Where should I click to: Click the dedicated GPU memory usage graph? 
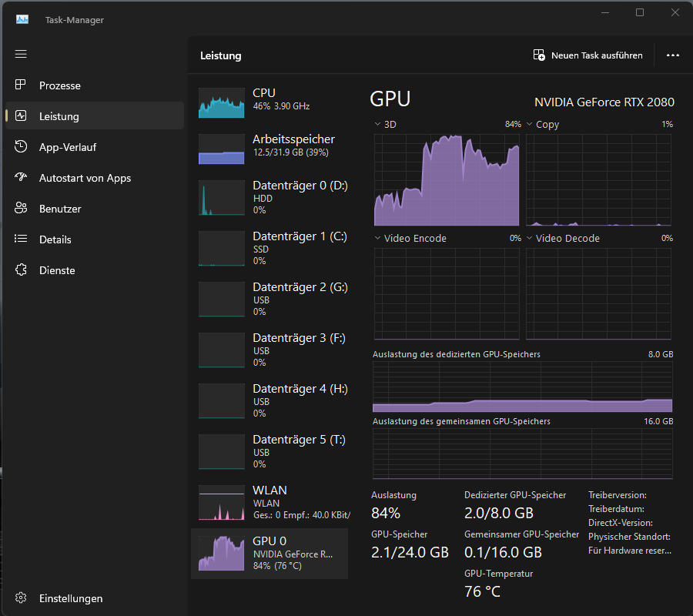pyautogui.click(x=522, y=387)
